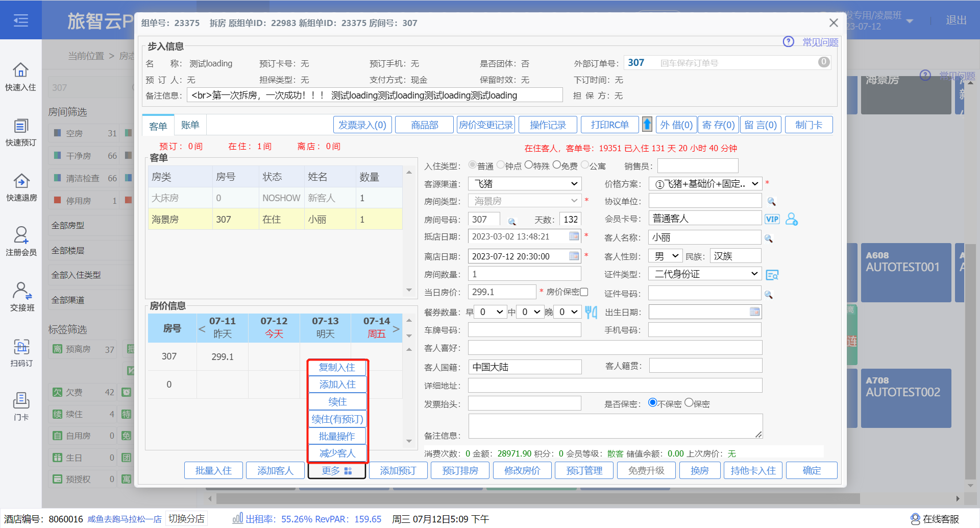Open the 房间类型 dropdown showing 海景房
Image resolution: width=980 pixels, height=528 pixels.
pos(525,201)
